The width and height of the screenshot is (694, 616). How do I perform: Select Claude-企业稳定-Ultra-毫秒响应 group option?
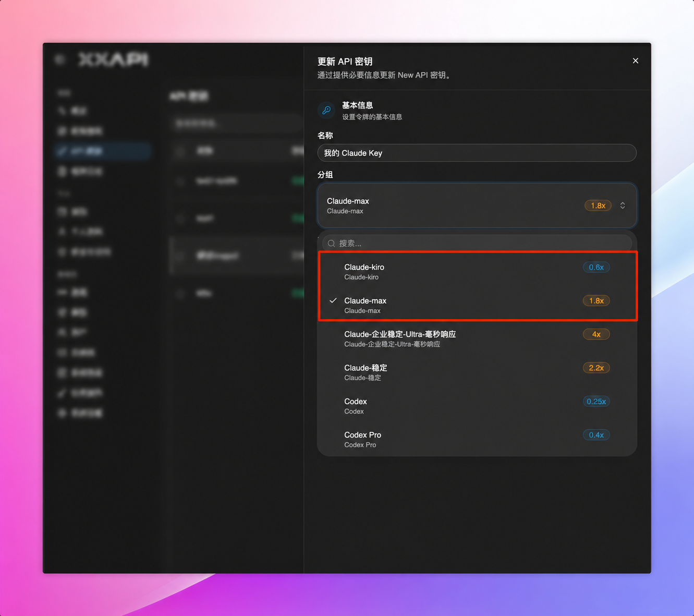477,339
